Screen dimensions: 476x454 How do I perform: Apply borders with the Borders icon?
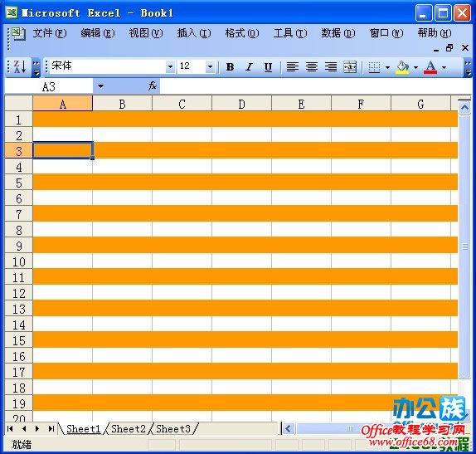pyautogui.click(x=374, y=66)
